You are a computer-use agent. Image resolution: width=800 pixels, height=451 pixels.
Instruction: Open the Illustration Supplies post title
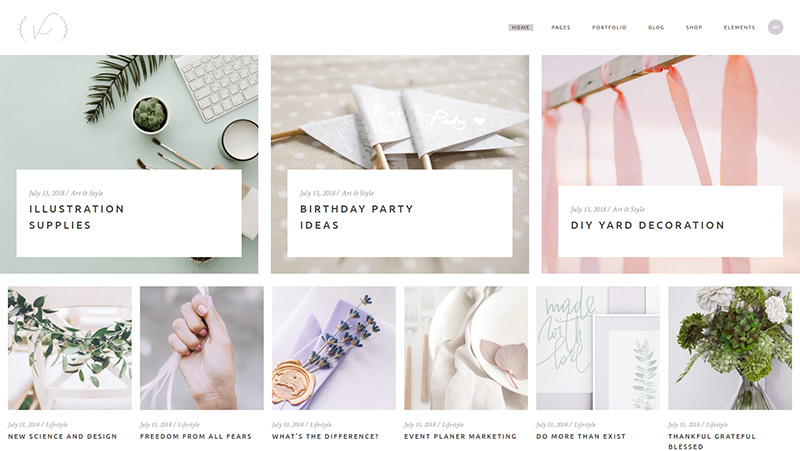77,217
